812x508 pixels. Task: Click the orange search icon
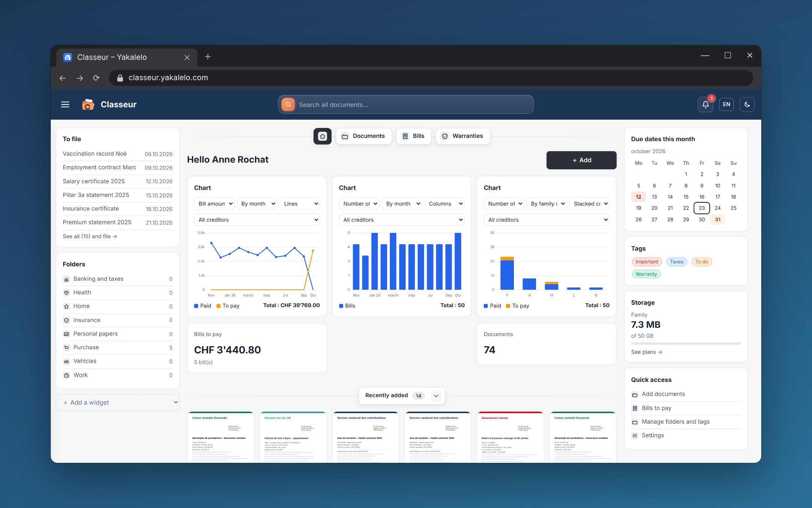pyautogui.click(x=288, y=105)
